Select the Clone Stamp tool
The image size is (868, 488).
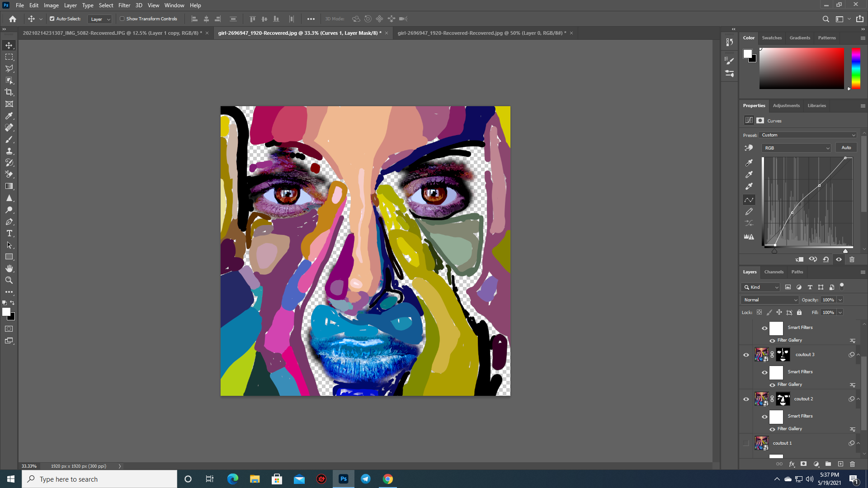click(x=9, y=151)
